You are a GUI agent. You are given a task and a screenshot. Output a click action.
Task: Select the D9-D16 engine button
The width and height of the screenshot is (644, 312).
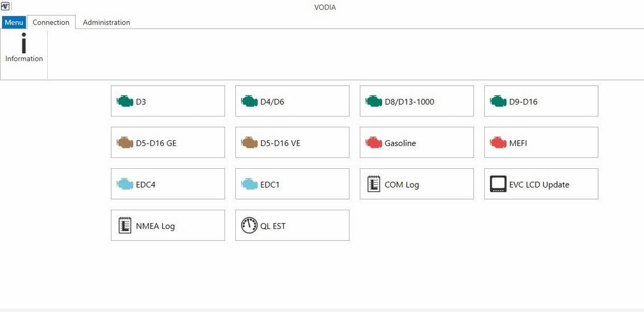pyautogui.click(x=541, y=101)
